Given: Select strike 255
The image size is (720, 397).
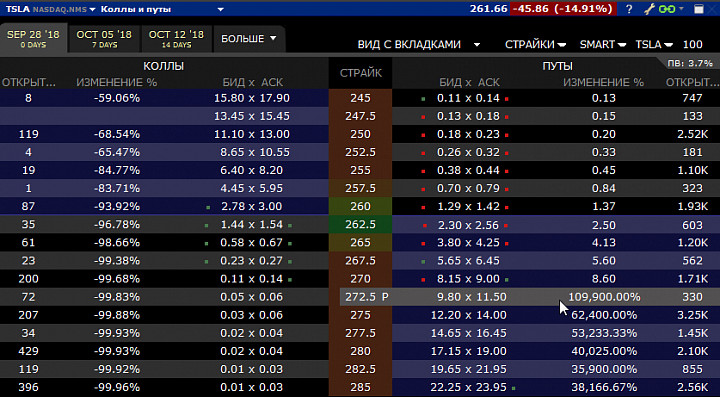Looking at the screenshot, I should click(360, 170).
